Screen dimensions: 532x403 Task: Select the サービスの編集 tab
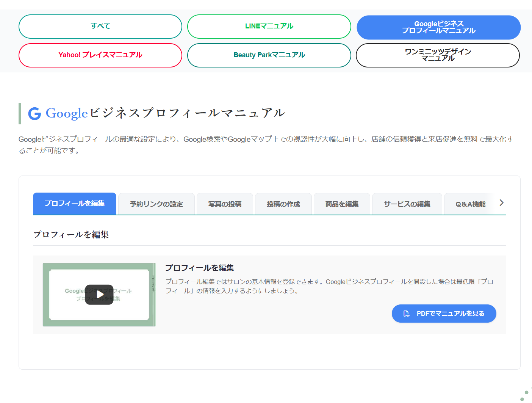(x=407, y=204)
